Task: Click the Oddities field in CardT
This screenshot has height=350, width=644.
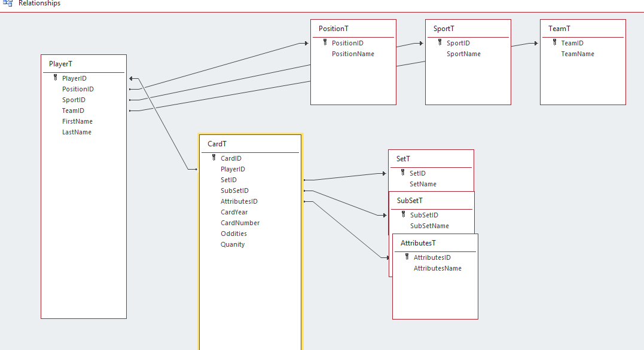Action: (x=233, y=234)
